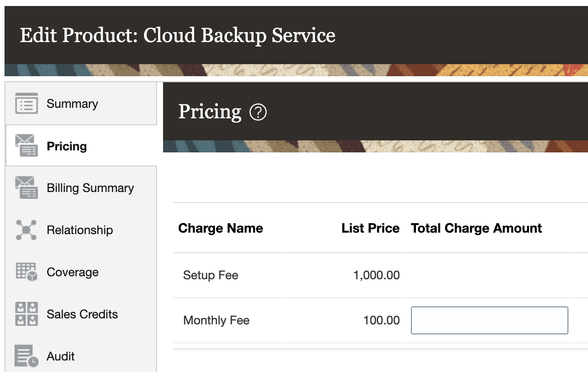Screen dimensions: 588x372
Task: Switch to the Summary tab label
Action: click(x=72, y=104)
